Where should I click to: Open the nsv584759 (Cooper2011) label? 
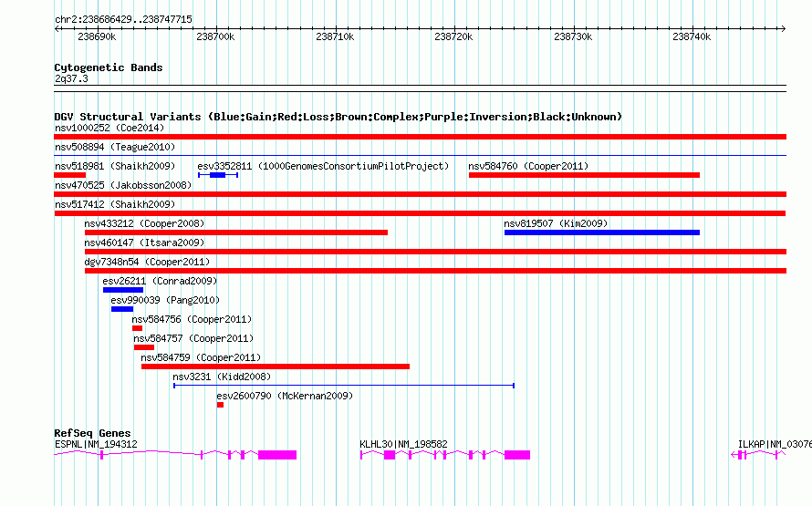click(201, 357)
